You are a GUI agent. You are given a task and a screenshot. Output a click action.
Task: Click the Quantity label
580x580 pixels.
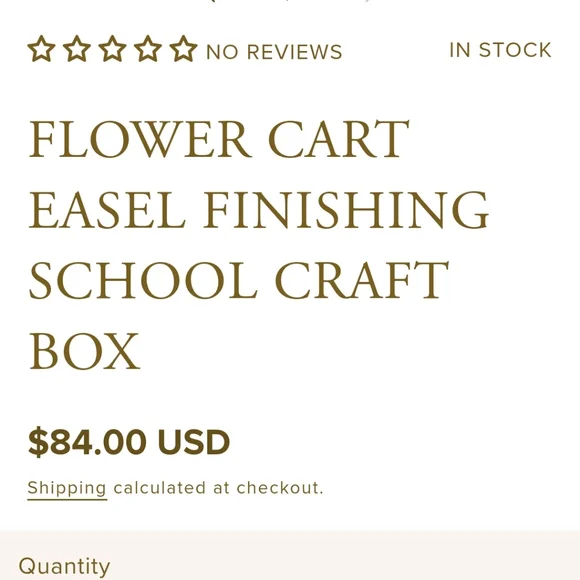coord(64,566)
